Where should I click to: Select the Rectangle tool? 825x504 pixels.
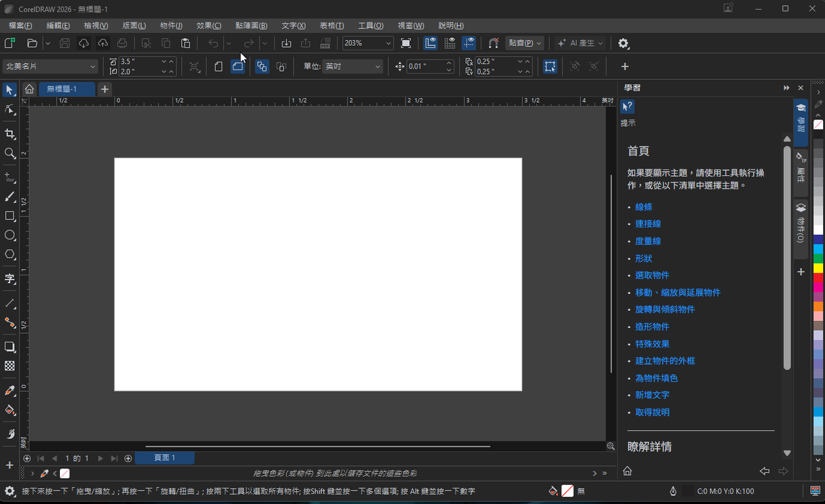[x=10, y=216]
